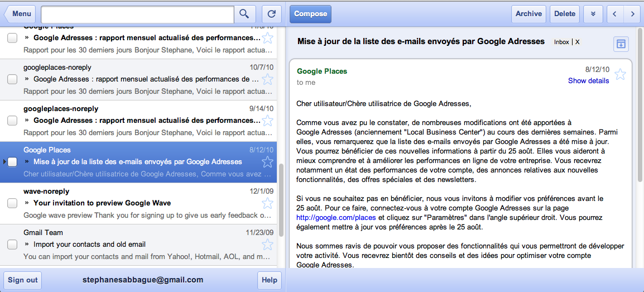Refresh the inbox message list

(x=271, y=14)
